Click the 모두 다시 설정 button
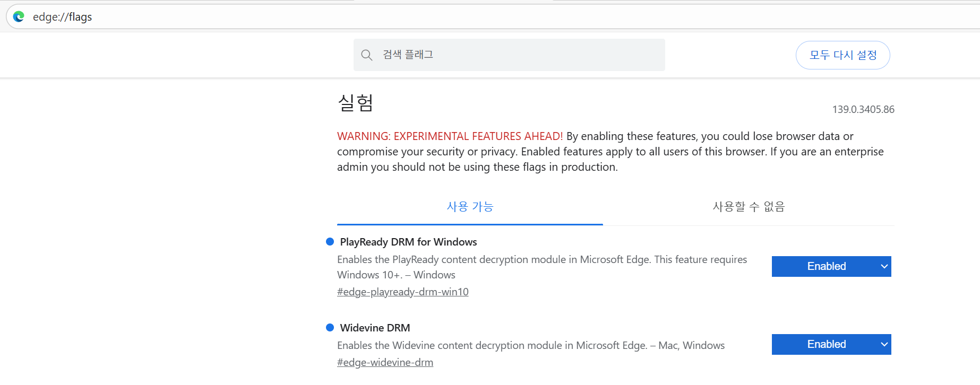Screen dimensions: 980x385 (843, 55)
